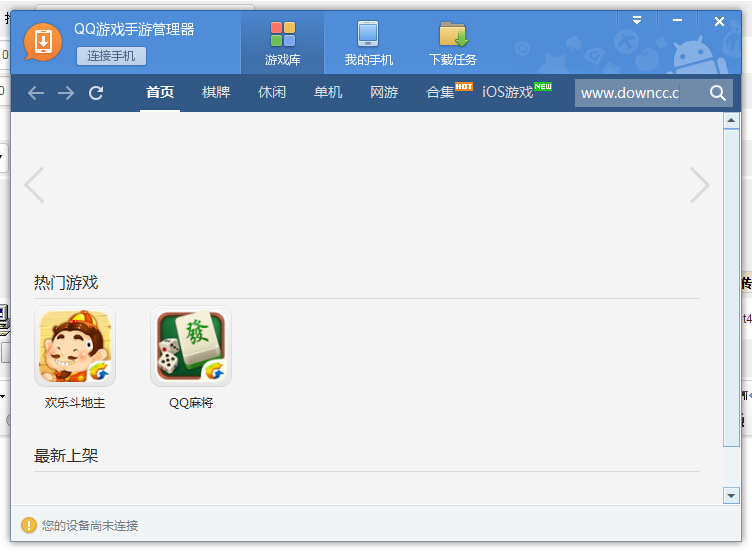This screenshot has height=552, width=752.
Task: Open the QQ麻将 game icon
Action: (x=191, y=346)
